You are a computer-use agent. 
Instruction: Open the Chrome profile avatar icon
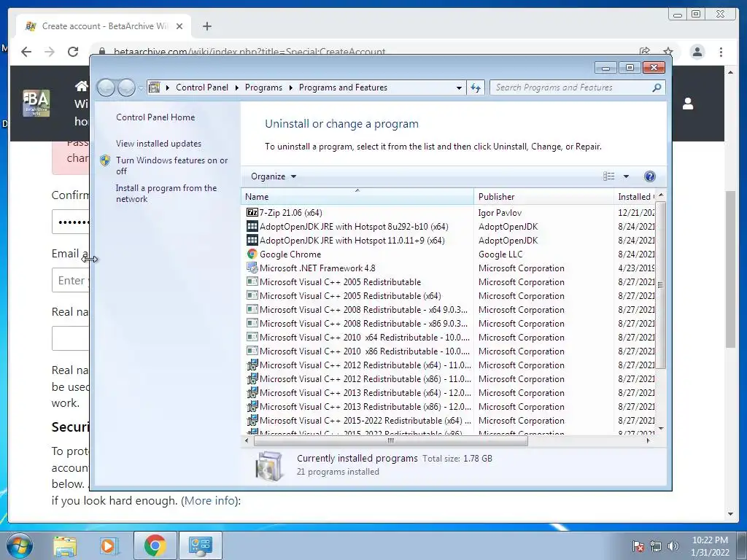[x=697, y=52]
